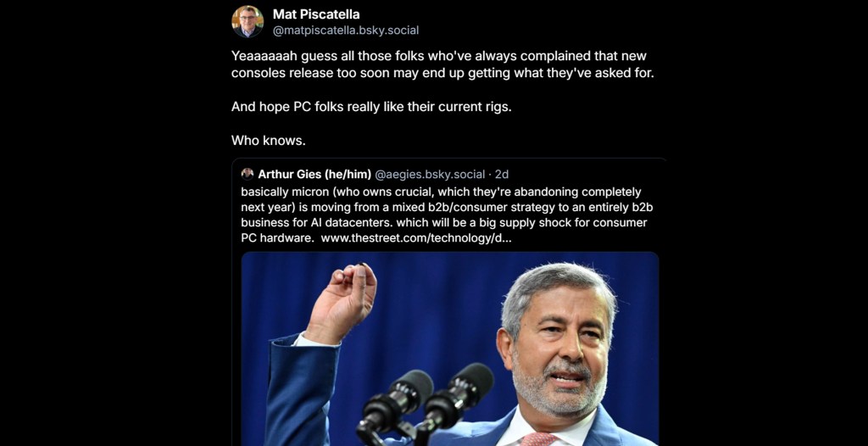The height and width of the screenshot is (446, 868).
Task: Click the "Who knows." text
Action: coord(268,140)
